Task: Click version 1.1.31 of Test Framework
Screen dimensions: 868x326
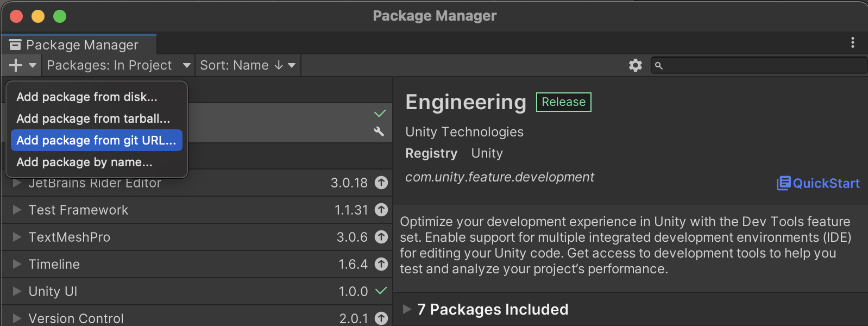Action: tap(351, 210)
